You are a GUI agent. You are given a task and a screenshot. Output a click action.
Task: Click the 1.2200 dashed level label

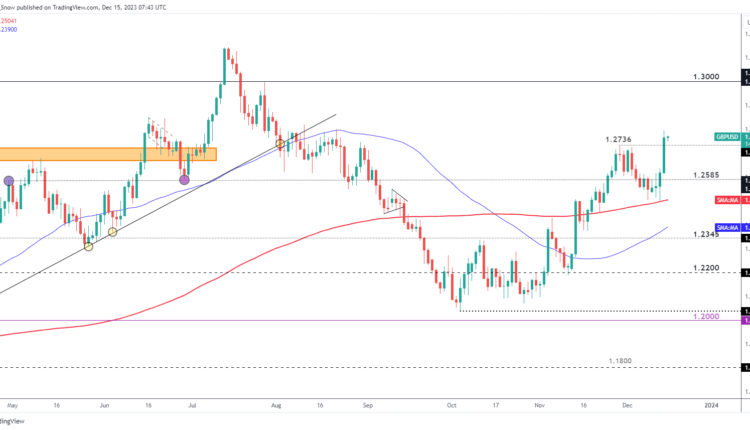click(705, 268)
